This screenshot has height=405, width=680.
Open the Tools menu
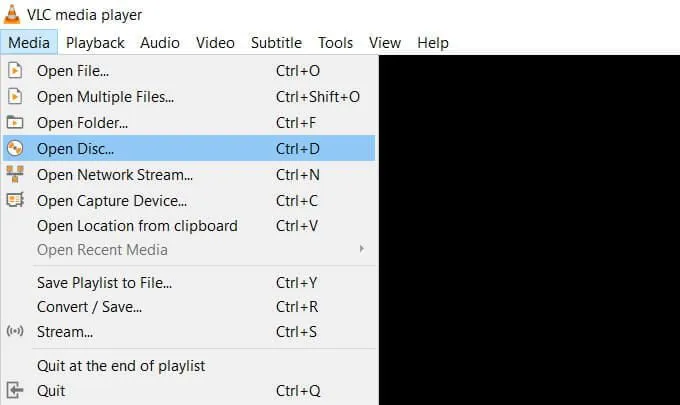(x=336, y=43)
